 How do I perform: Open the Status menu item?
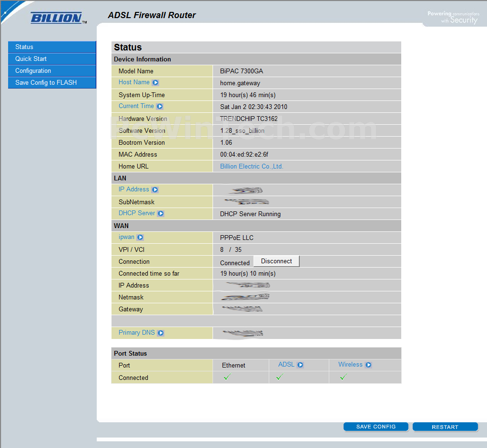pos(52,47)
